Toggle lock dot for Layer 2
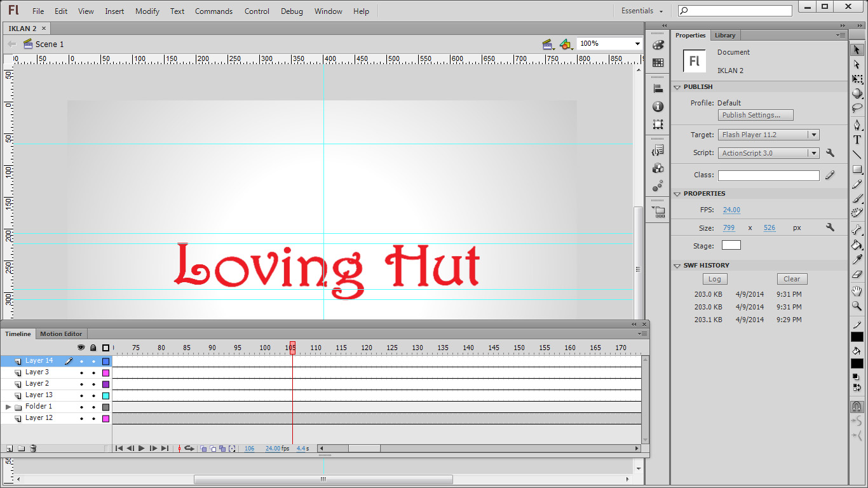 point(93,384)
